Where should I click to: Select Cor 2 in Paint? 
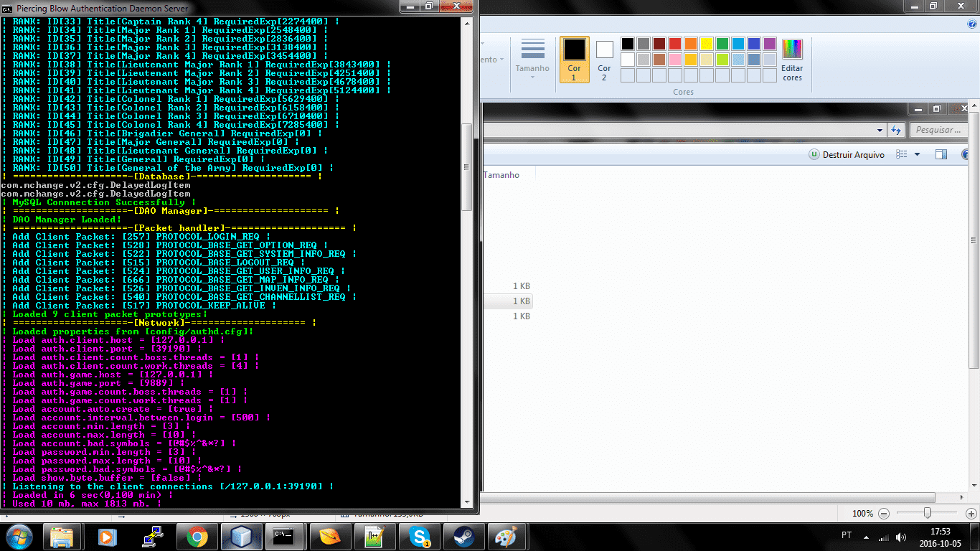(604, 60)
